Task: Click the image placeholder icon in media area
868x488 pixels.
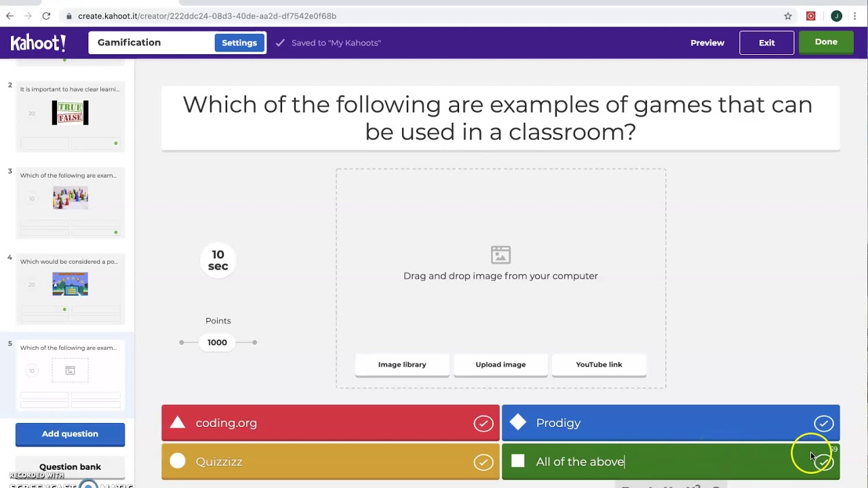Action: click(500, 255)
